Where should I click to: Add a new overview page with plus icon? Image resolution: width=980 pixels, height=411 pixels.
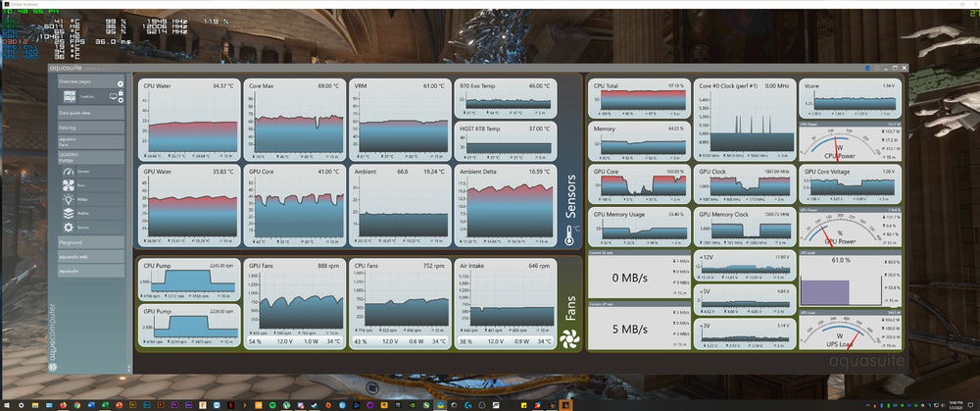pyautogui.click(x=121, y=83)
